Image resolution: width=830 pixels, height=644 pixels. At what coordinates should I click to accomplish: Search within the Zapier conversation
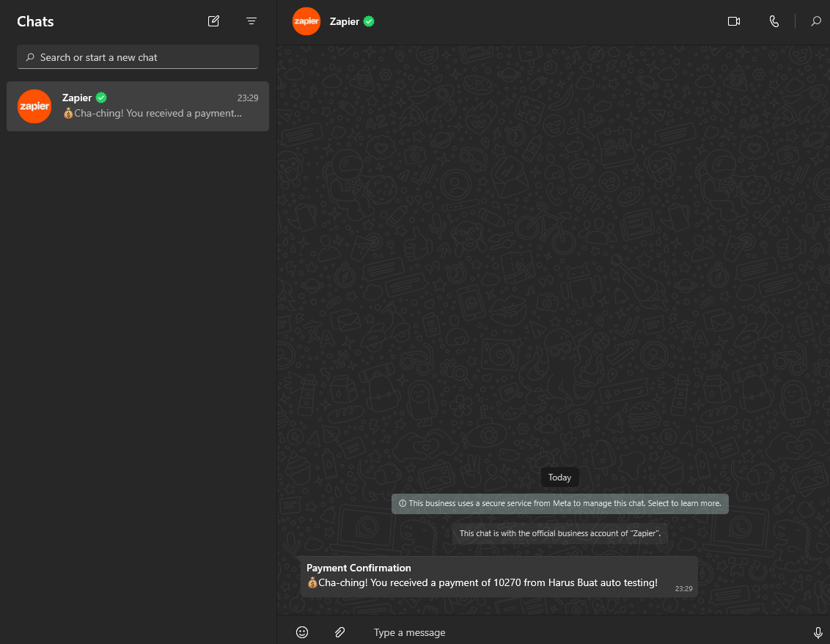point(816,21)
